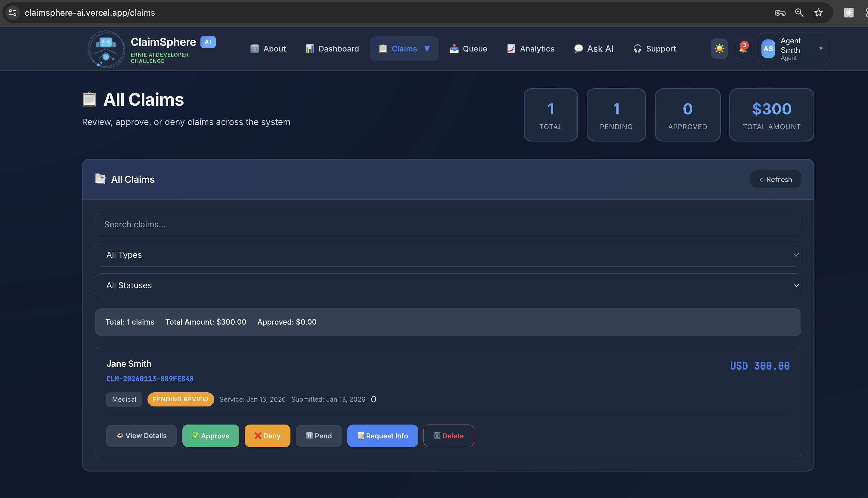The width and height of the screenshot is (868, 498).
Task: Go to the Dashboard page
Action: 332,48
